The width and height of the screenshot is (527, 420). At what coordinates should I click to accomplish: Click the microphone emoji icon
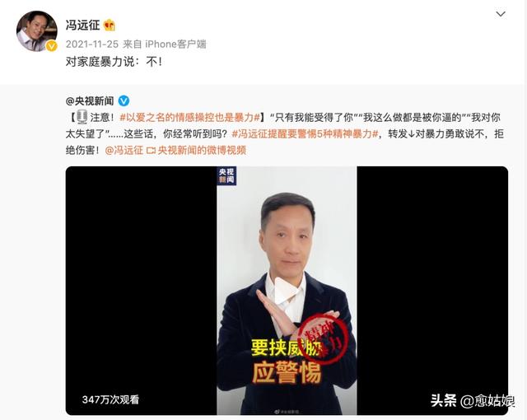82,117
